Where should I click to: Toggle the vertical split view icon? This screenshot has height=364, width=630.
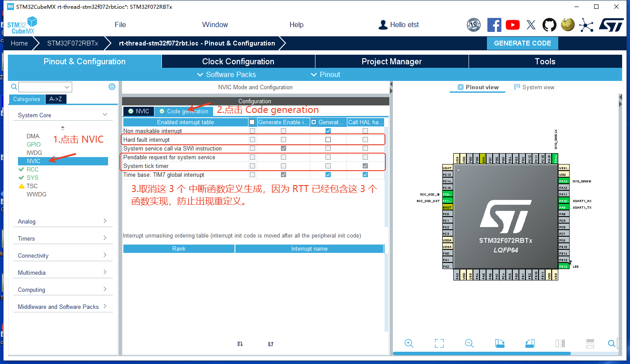coord(560,343)
